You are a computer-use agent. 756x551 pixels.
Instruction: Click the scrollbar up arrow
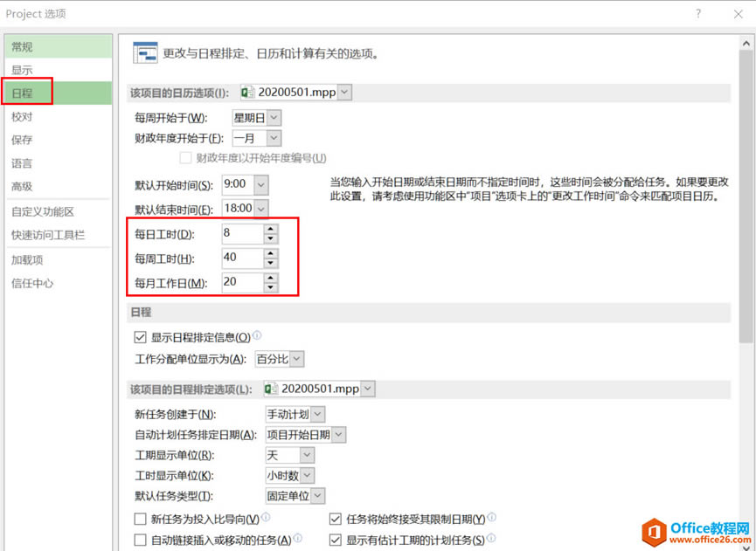(x=746, y=44)
